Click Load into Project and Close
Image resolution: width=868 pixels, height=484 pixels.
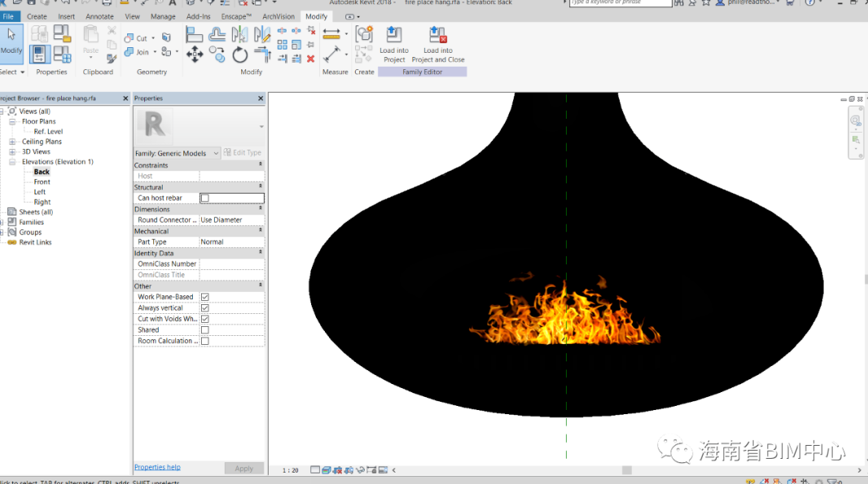coord(438,45)
